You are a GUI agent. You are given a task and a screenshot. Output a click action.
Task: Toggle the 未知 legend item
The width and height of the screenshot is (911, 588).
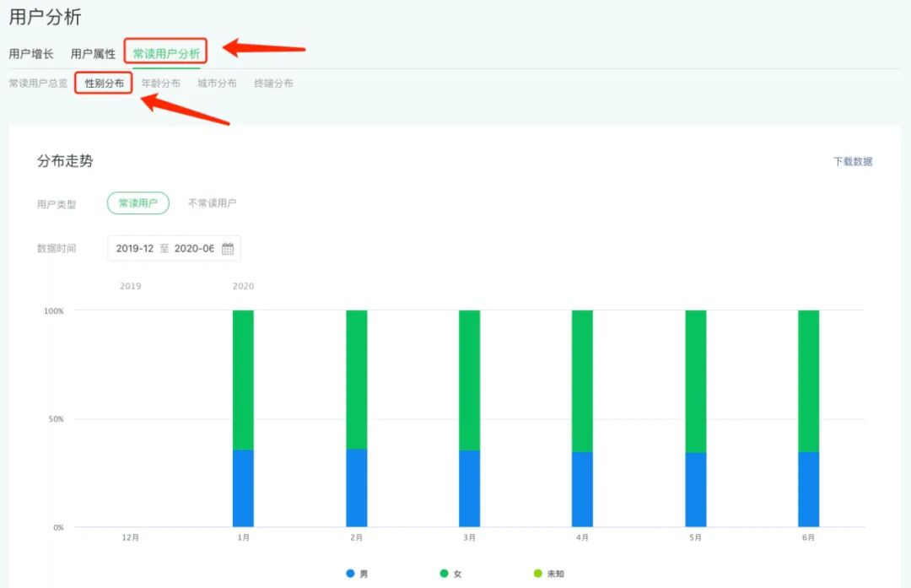pos(548,574)
